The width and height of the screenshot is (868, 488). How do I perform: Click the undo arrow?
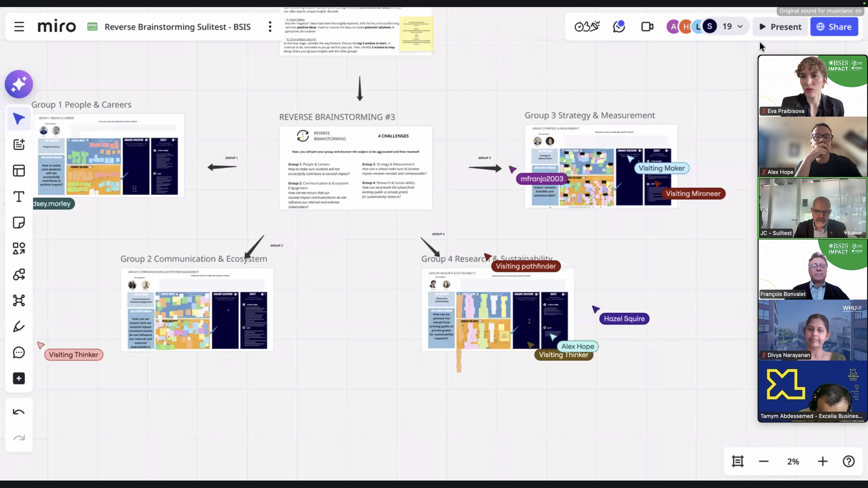19,412
